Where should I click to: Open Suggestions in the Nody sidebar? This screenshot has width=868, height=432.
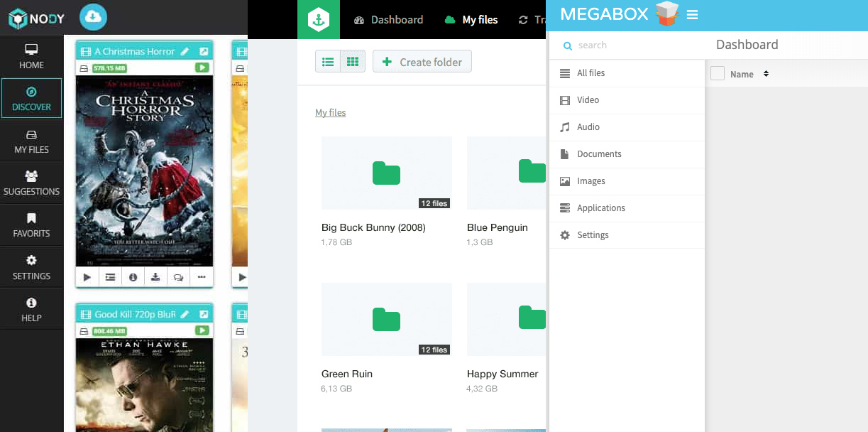31,183
